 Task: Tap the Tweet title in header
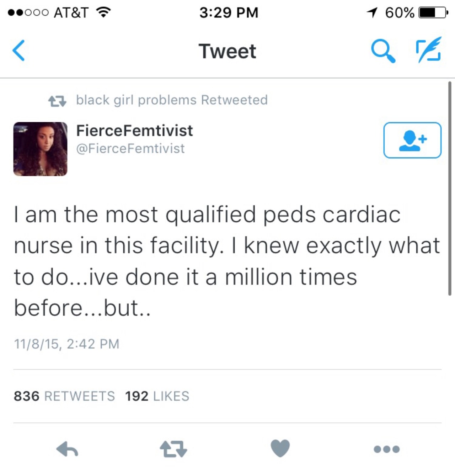click(227, 51)
